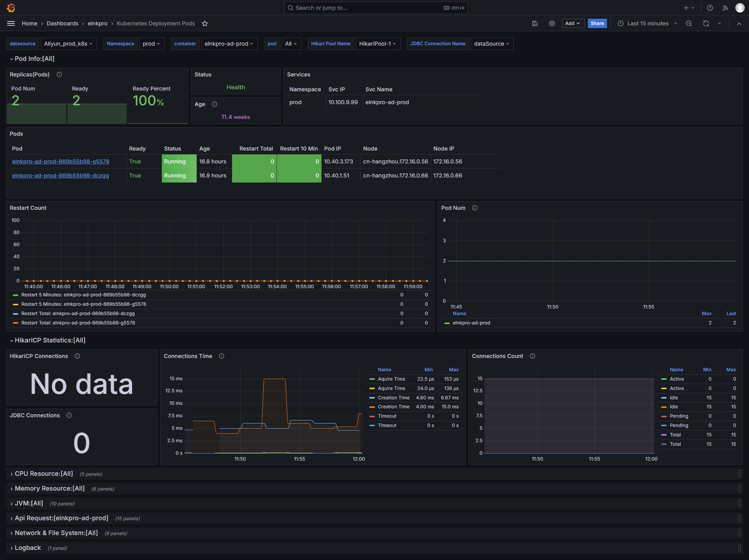Image resolution: width=749 pixels, height=560 pixels.
Task: Click Restart Total dczgg legend color swatch
Action: pyautogui.click(x=16, y=314)
